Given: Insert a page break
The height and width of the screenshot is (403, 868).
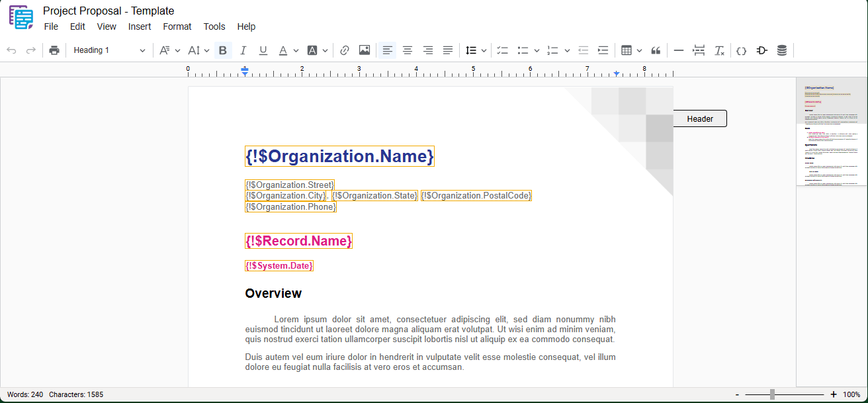Looking at the screenshot, I should 699,50.
